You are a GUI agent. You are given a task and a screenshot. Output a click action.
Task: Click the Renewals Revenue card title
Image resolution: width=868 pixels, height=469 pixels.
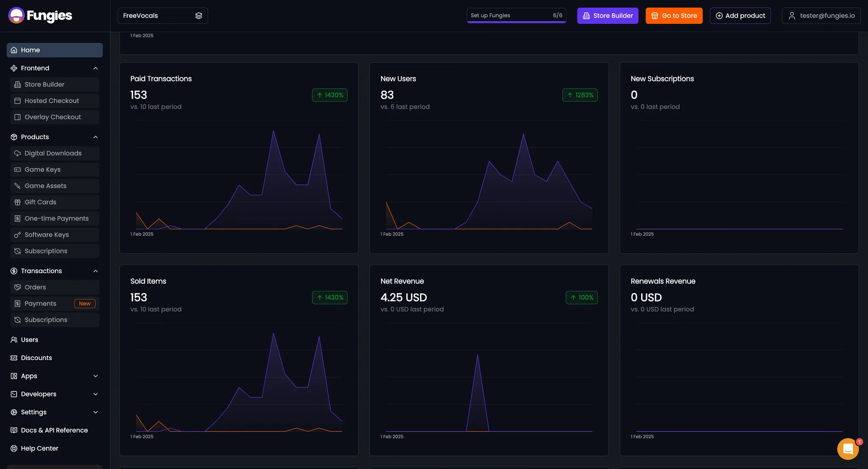click(x=663, y=281)
